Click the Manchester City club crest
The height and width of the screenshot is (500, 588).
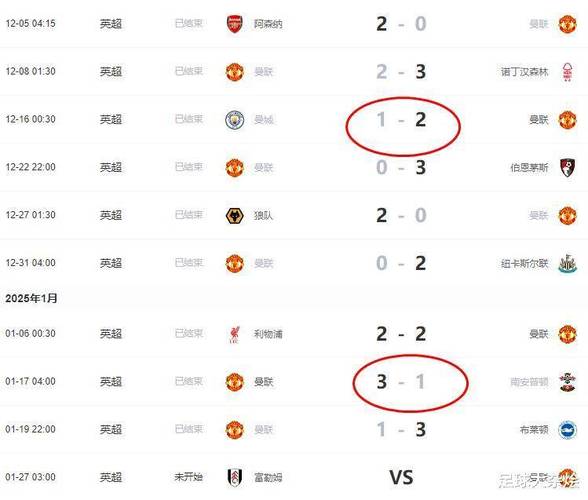(x=235, y=120)
